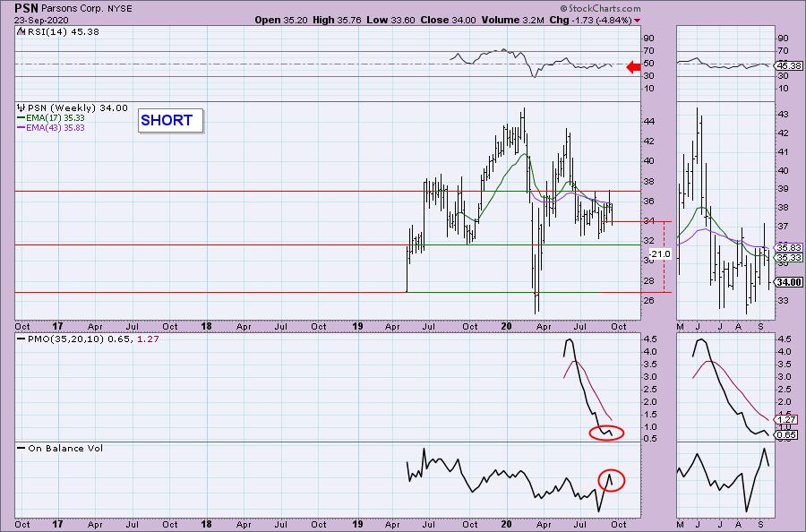This screenshot has height=532, width=806.
Task: Click the bar-style icon before PSN (Weekly)
Action: pos(21,108)
